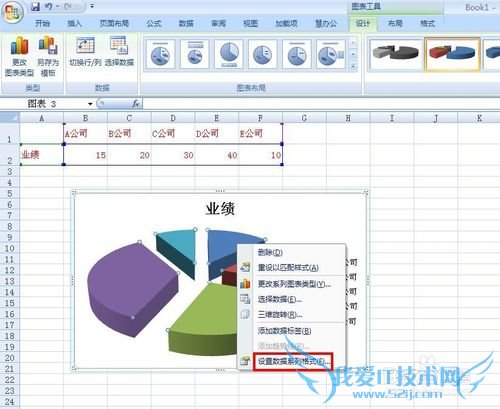
Task: Open the Data (数据) tab
Action: pyautogui.click(x=186, y=23)
